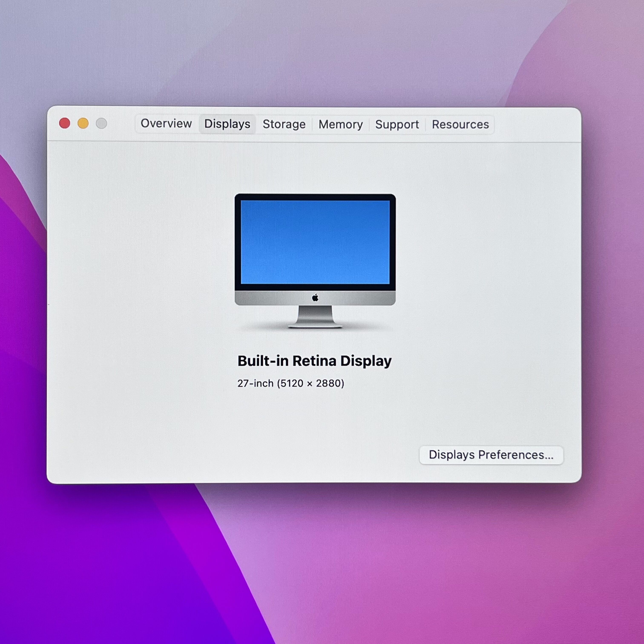This screenshot has width=644, height=644.
Task: Click the empty title bar right of Resources
Action: click(x=537, y=124)
